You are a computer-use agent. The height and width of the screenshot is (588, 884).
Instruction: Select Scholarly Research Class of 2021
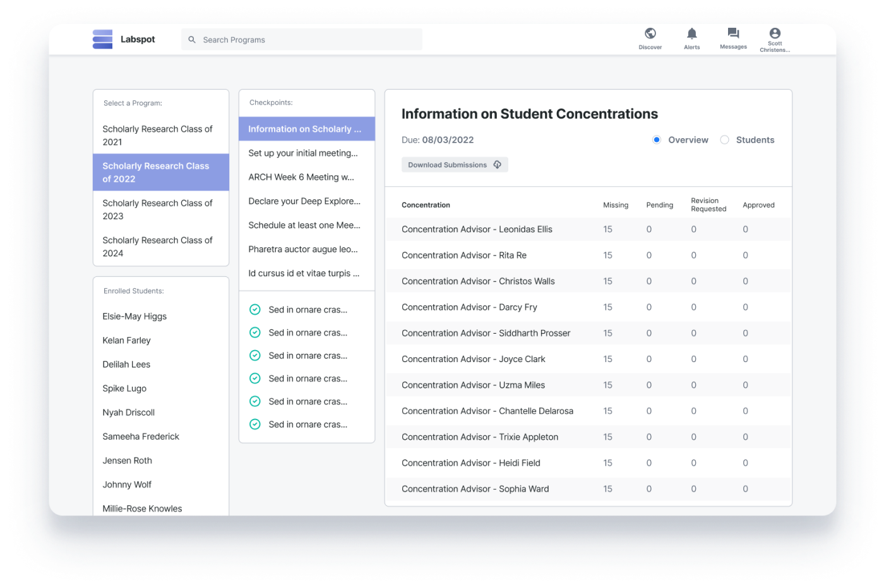(x=161, y=135)
